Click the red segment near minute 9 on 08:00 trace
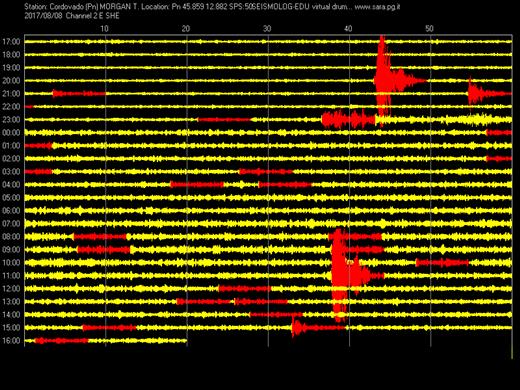The image size is (520, 390). tap(100, 237)
